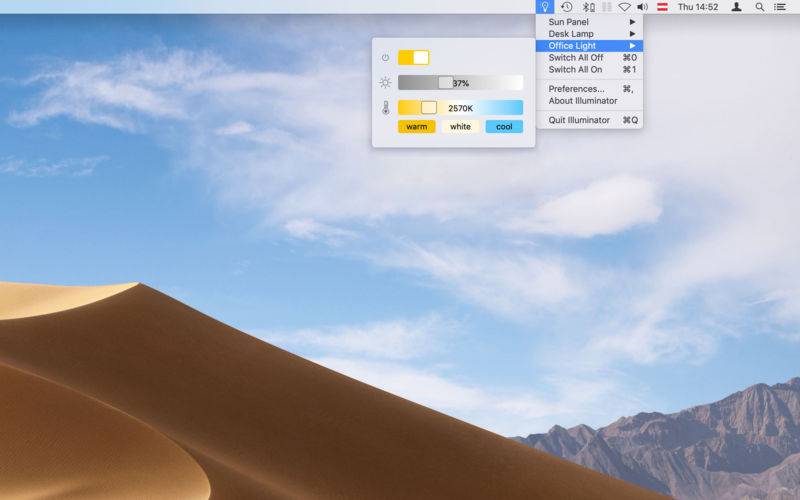Choose Quit Illuminator

589,120
